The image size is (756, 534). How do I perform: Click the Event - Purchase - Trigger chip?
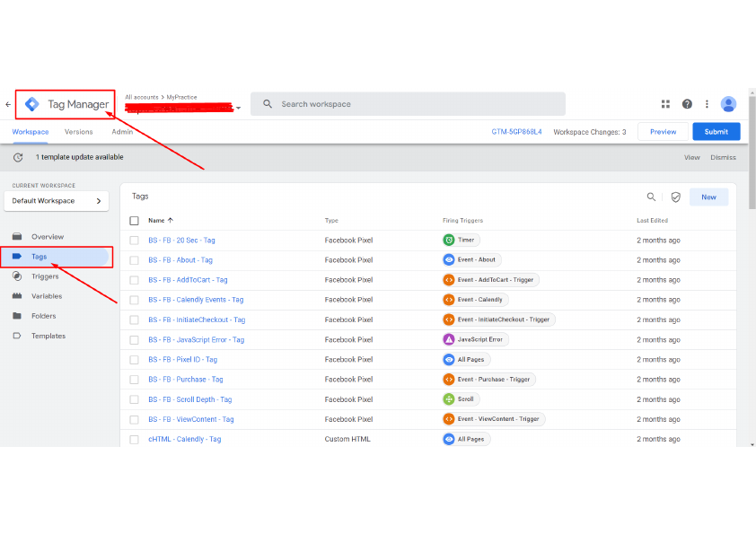point(489,380)
